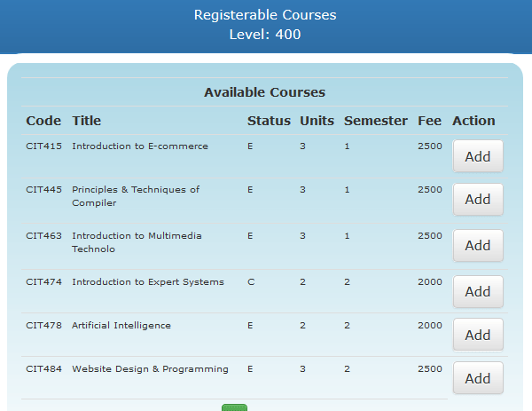
Task: Add the CIT478 Artificial Intelligence course
Action: click(478, 335)
